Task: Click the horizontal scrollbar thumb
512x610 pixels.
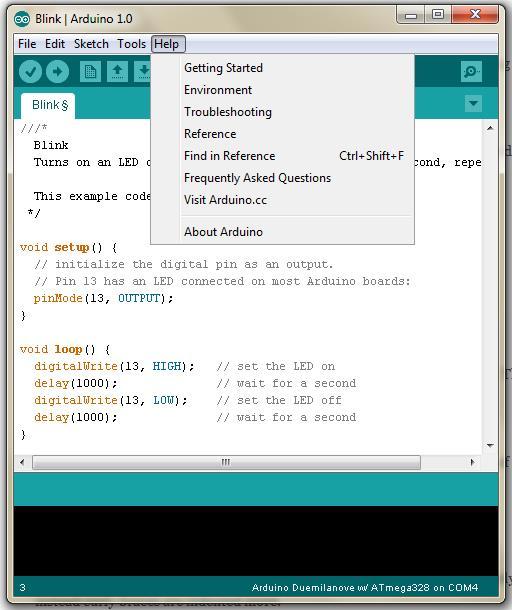Action: click(226, 462)
